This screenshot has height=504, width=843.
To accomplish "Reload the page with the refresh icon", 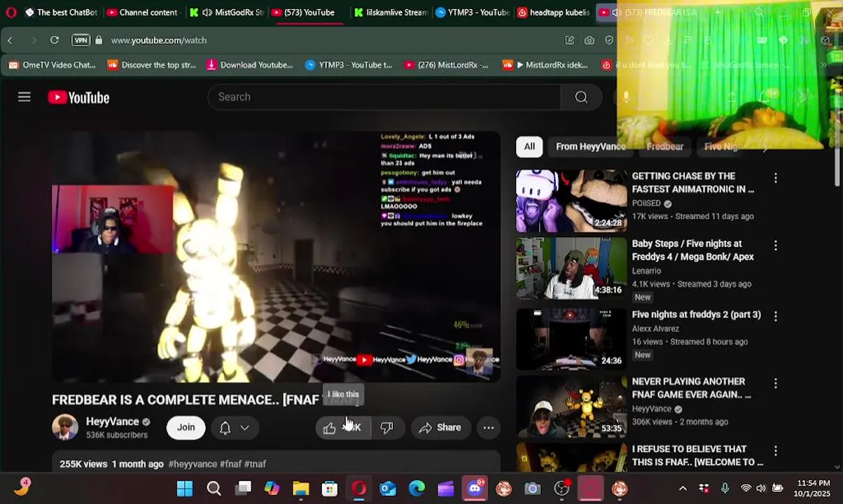I will pos(54,41).
